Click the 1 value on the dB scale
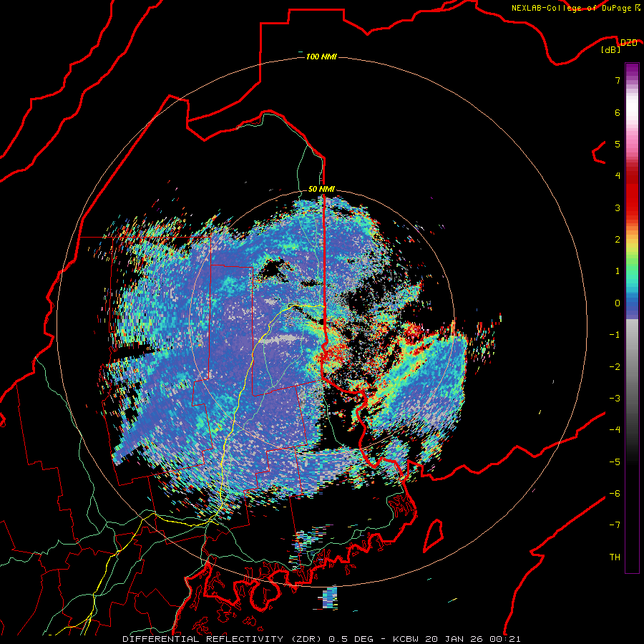Screen dimensions: 644x644 click(x=618, y=271)
